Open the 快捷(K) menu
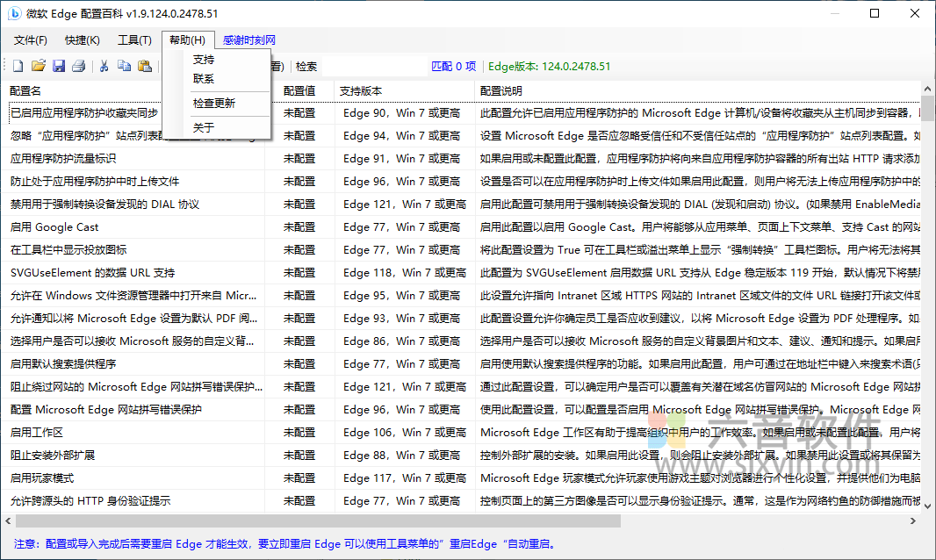This screenshot has height=560, width=936. pos(82,39)
